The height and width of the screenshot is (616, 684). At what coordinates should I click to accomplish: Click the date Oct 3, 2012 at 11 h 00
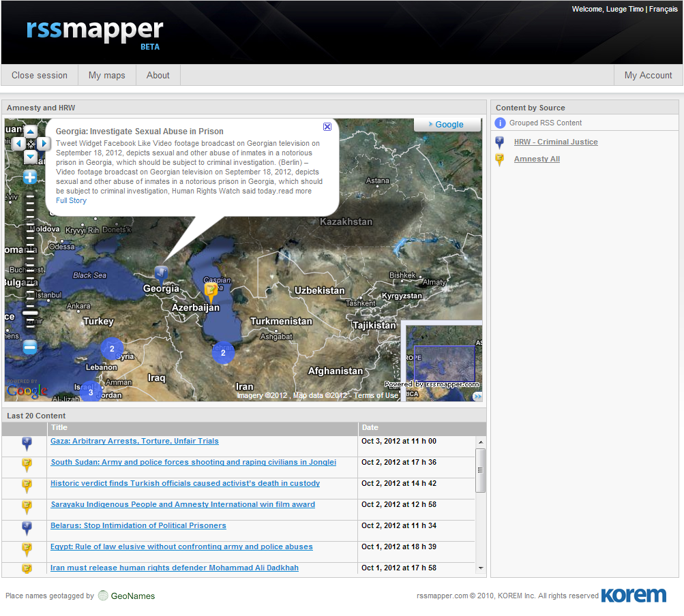[399, 441]
